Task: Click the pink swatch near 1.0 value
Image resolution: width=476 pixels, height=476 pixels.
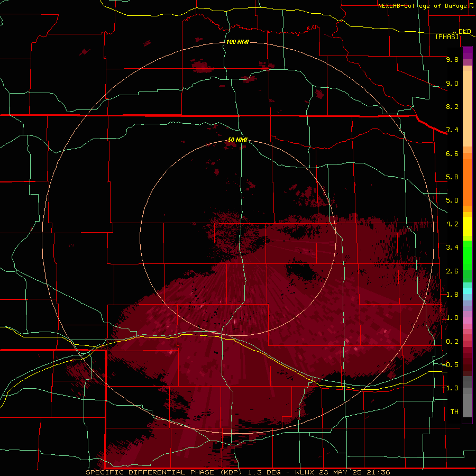Action: pyautogui.click(x=467, y=321)
